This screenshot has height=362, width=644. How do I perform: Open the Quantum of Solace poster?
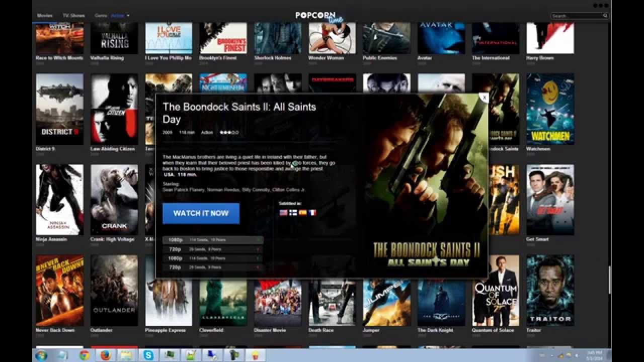[x=496, y=291]
